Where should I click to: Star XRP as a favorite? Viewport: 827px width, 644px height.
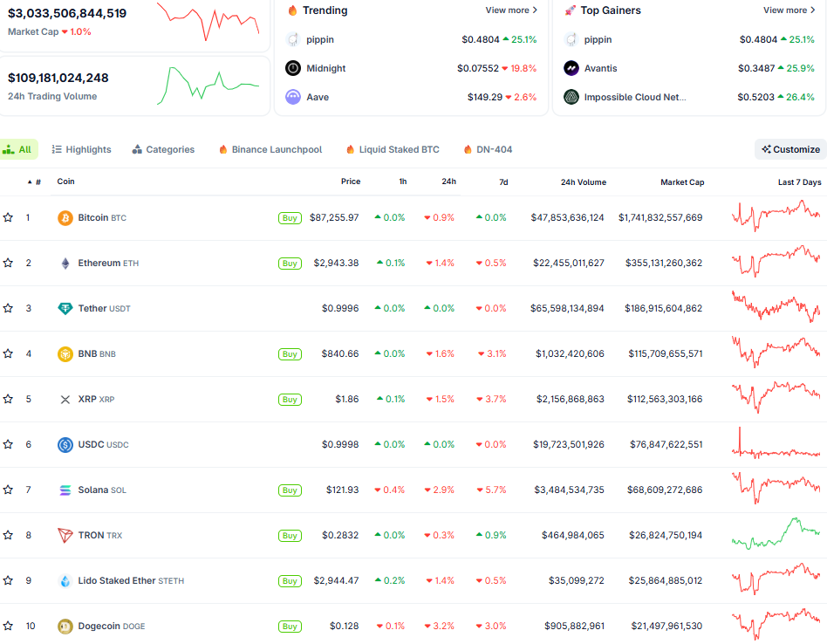coord(8,399)
